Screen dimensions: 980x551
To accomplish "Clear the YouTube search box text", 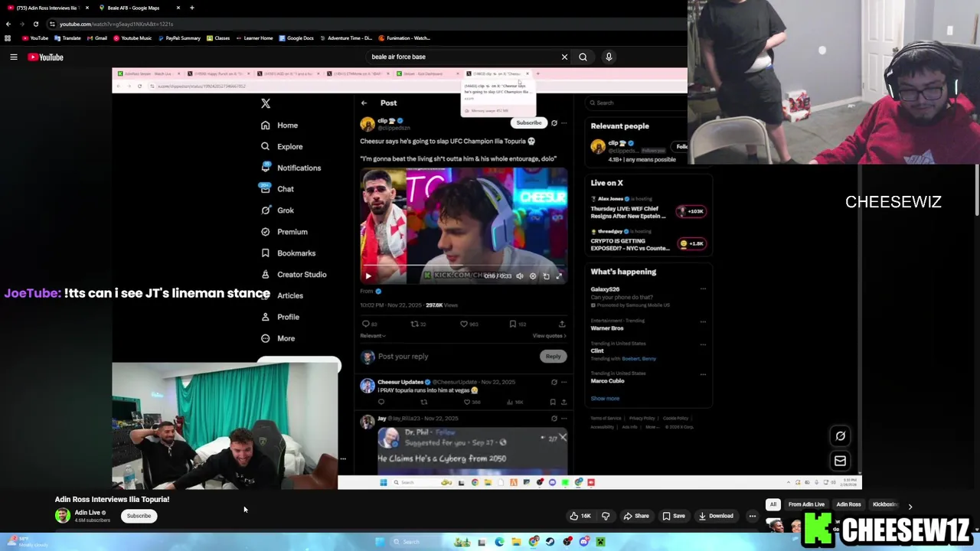I will pos(564,57).
